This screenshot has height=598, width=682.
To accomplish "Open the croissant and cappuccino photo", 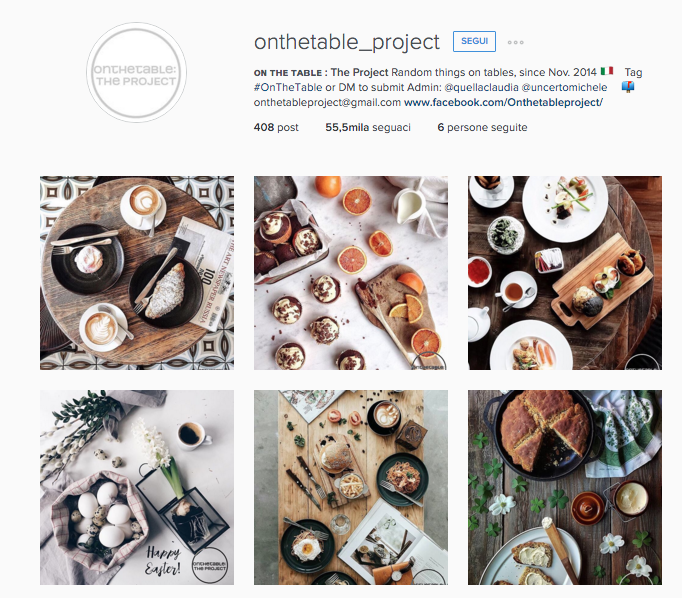I will tap(137, 273).
